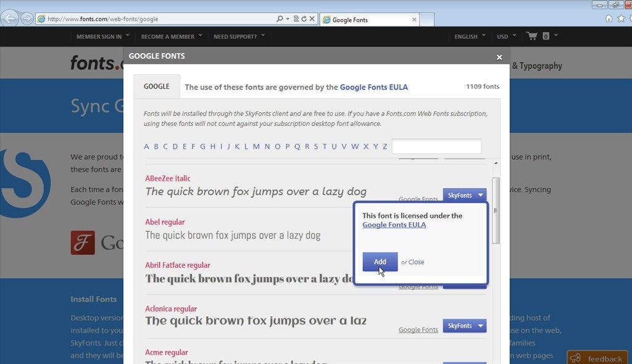
Task: Close the Google Fonts browser tab
Action: tap(414, 19)
